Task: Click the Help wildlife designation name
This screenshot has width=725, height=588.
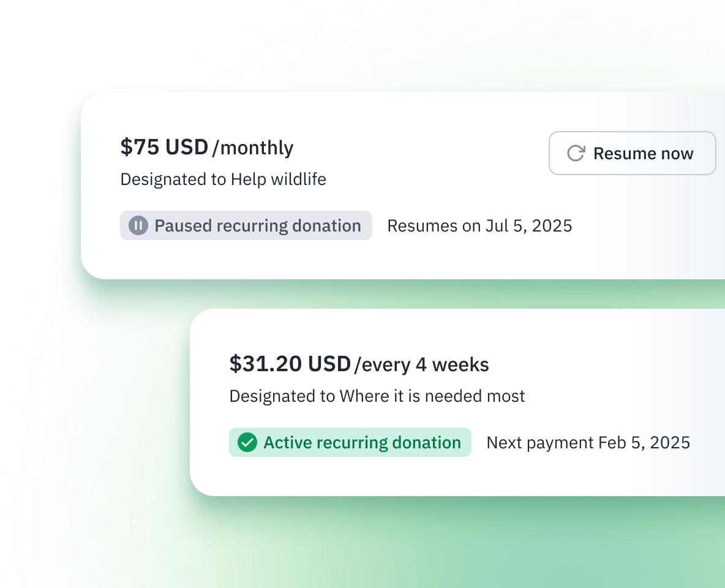Action: pyautogui.click(x=279, y=179)
